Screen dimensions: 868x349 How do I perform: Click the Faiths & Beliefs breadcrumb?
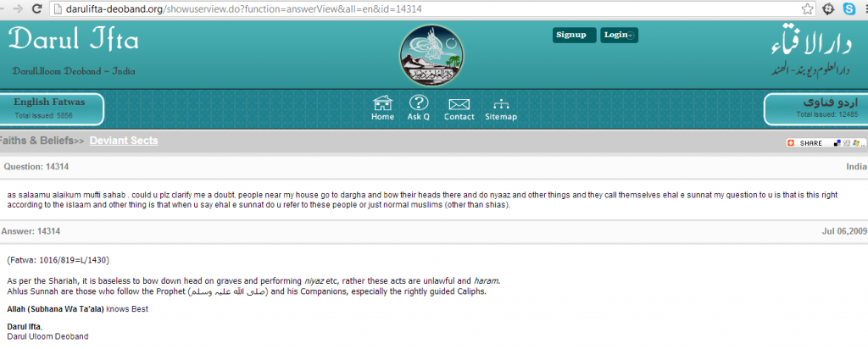tap(36, 141)
